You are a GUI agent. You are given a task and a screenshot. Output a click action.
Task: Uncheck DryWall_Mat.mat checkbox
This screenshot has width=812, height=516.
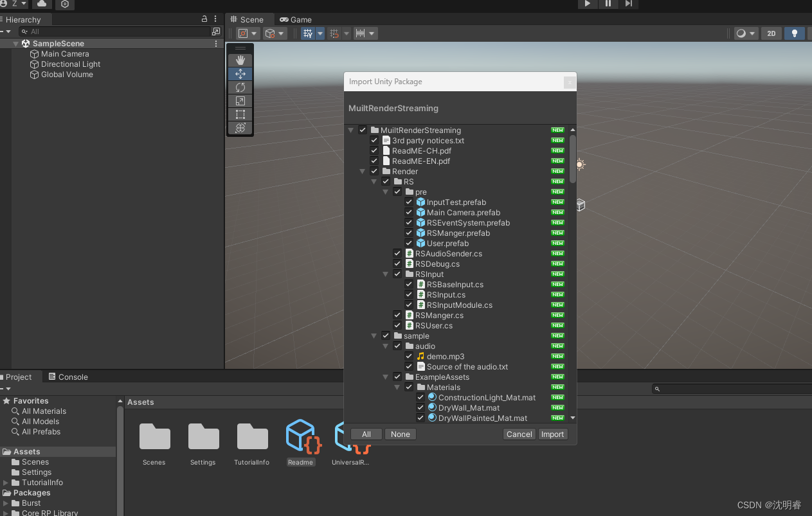click(420, 408)
